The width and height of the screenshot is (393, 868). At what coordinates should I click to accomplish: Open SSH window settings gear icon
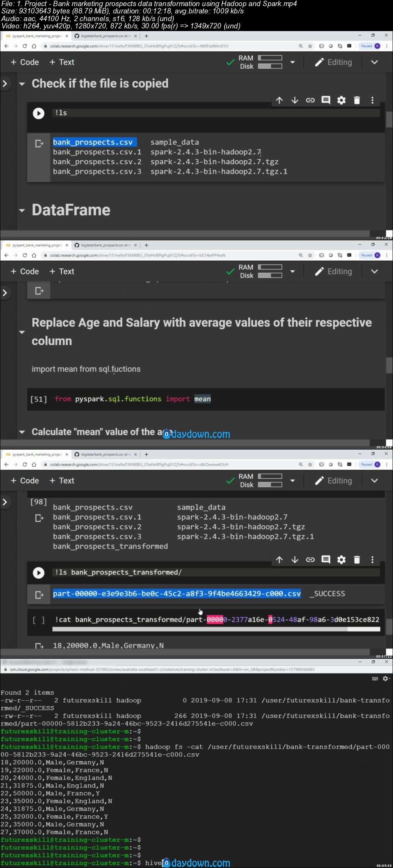[386, 678]
